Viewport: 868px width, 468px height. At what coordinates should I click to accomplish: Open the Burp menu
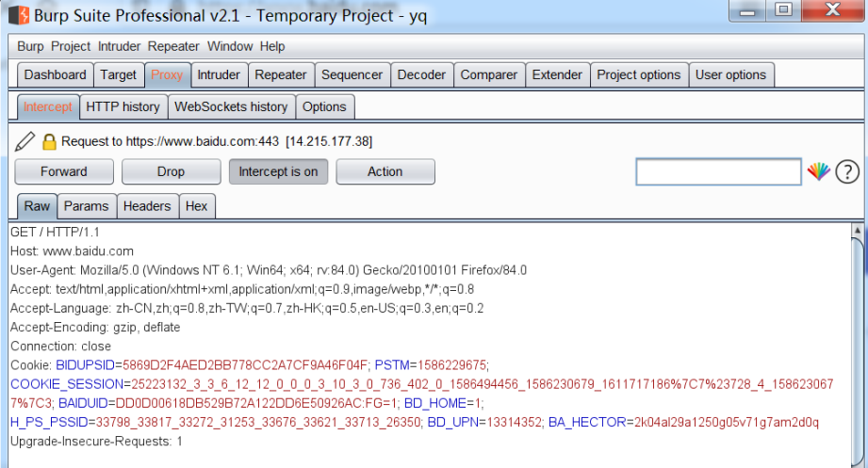30,46
